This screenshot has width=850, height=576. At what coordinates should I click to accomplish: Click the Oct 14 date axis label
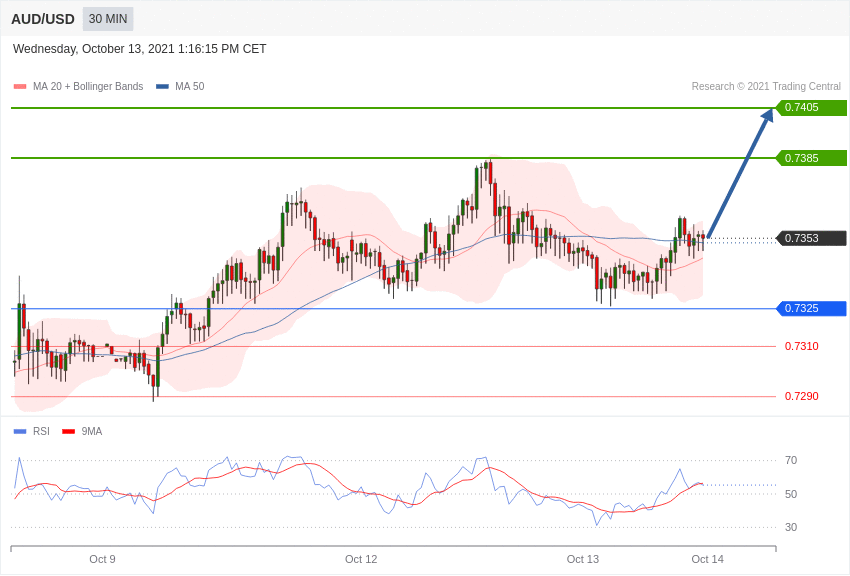click(x=707, y=559)
